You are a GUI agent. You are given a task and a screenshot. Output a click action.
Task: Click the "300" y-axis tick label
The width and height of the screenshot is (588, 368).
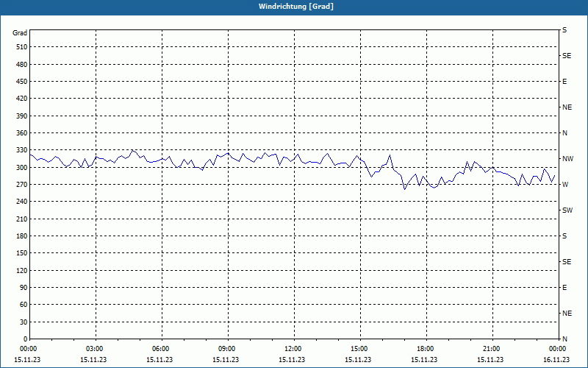[22, 168]
